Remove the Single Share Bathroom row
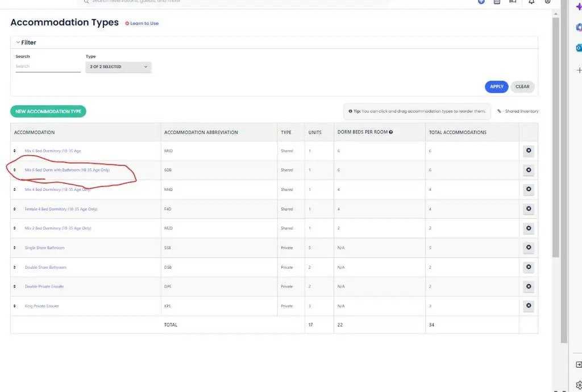Screen dimensions: 582x392 coord(529,248)
